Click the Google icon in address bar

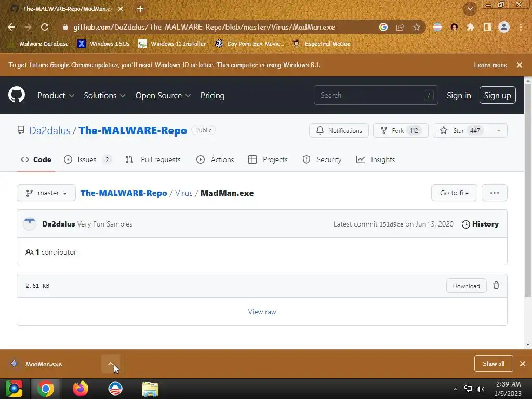tap(383, 27)
